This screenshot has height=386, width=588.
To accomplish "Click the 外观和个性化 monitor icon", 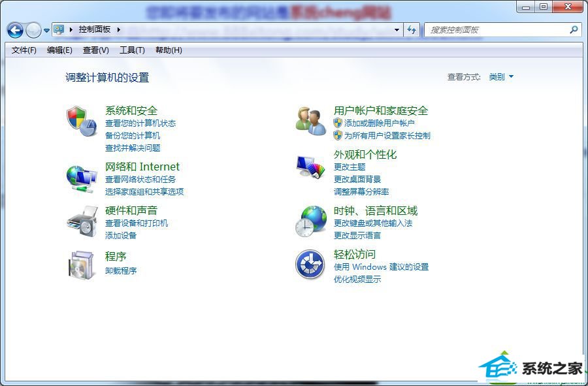I will click(x=310, y=167).
